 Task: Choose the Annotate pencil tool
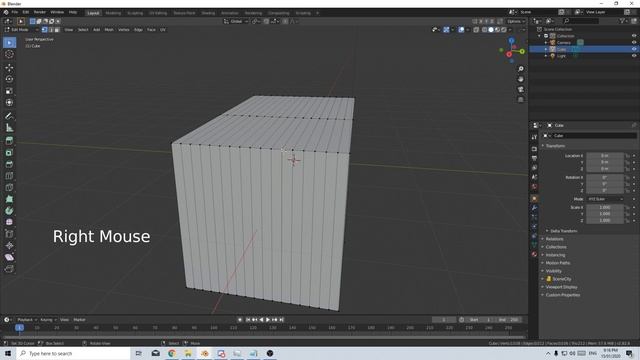pos(9,116)
